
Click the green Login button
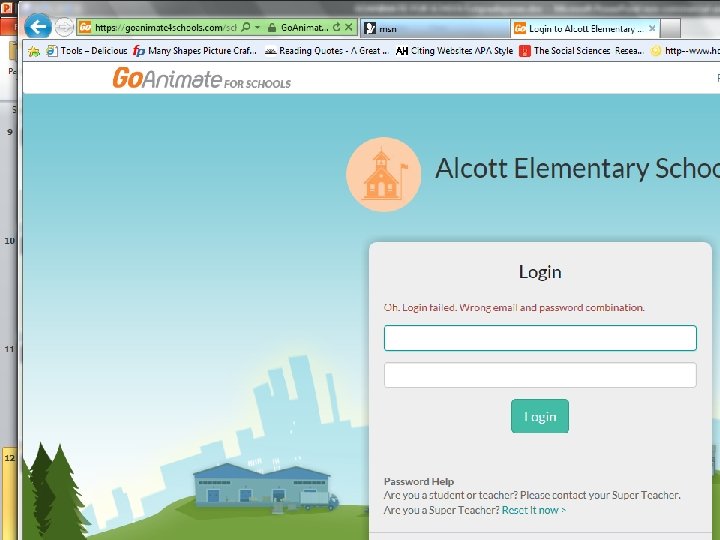click(540, 416)
